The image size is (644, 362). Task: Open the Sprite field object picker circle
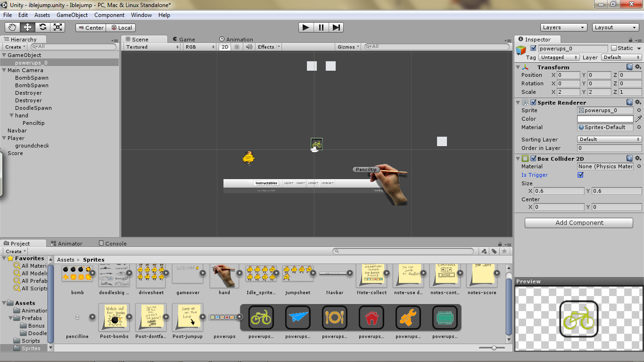pyautogui.click(x=639, y=110)
